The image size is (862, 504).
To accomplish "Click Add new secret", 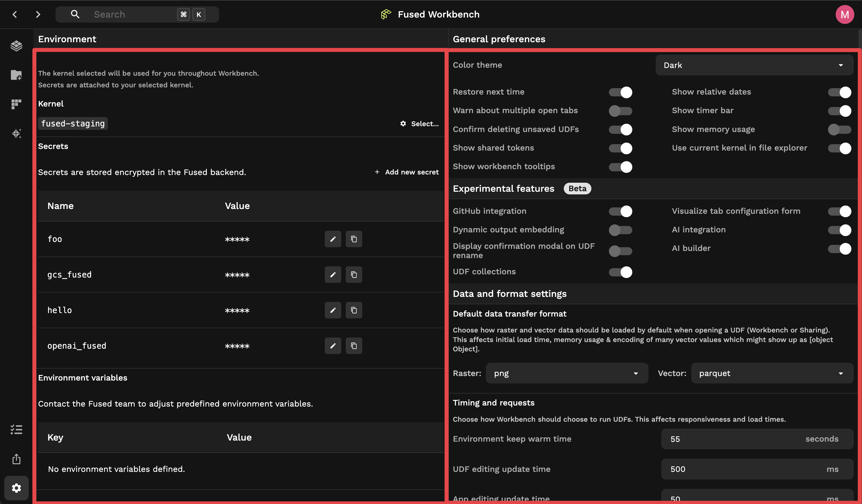I will pos(406,172).
